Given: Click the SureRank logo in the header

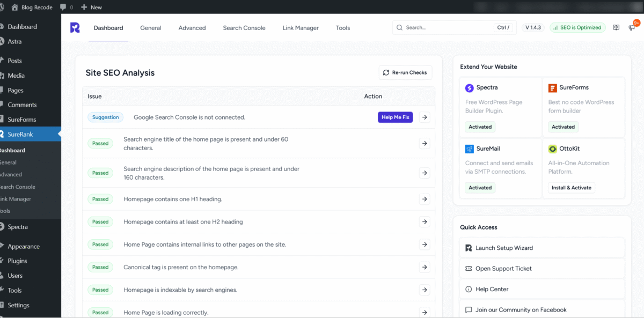Looking at the screenshot, I should point(75,27).
